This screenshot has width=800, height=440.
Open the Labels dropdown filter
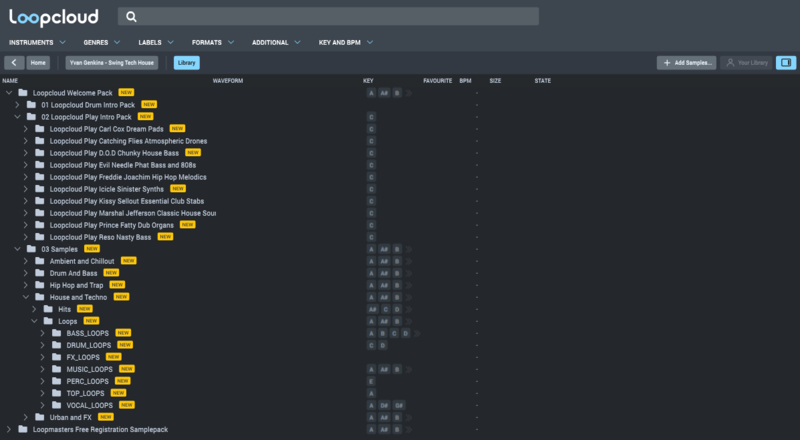[x=156, y=42]
